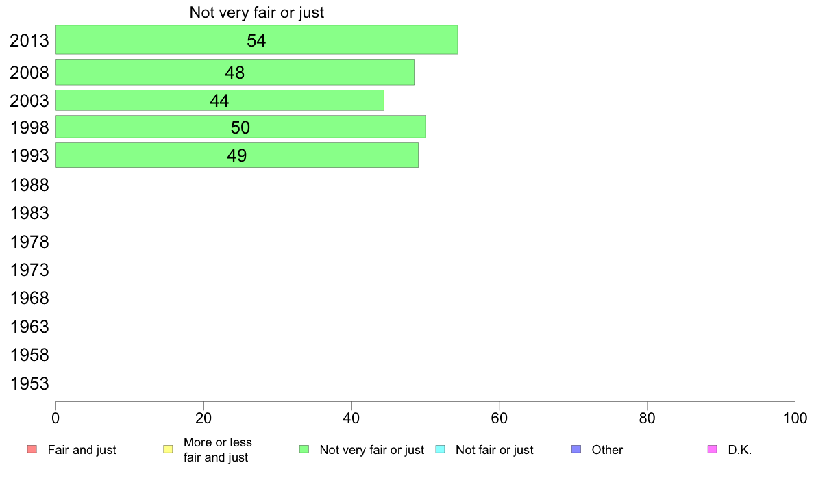814x504 pixels.
Task: Click the red Fair and just swatch
Action: coord(32,449)
